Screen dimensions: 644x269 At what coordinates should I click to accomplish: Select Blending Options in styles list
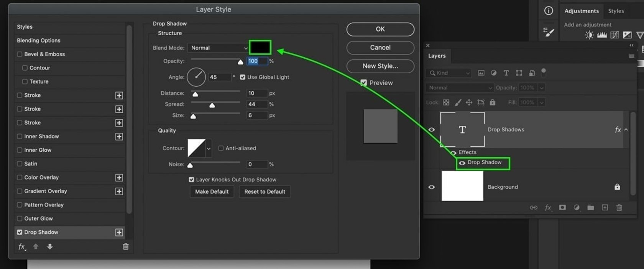39,40
